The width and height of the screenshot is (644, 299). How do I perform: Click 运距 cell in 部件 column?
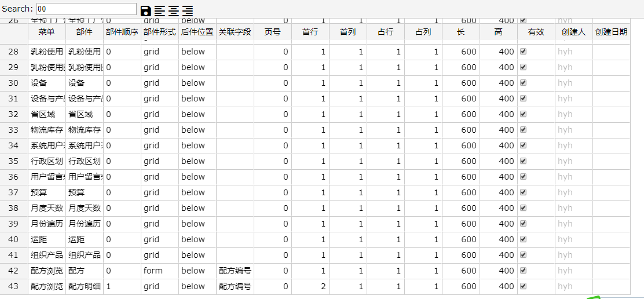[x=85, y=239]
